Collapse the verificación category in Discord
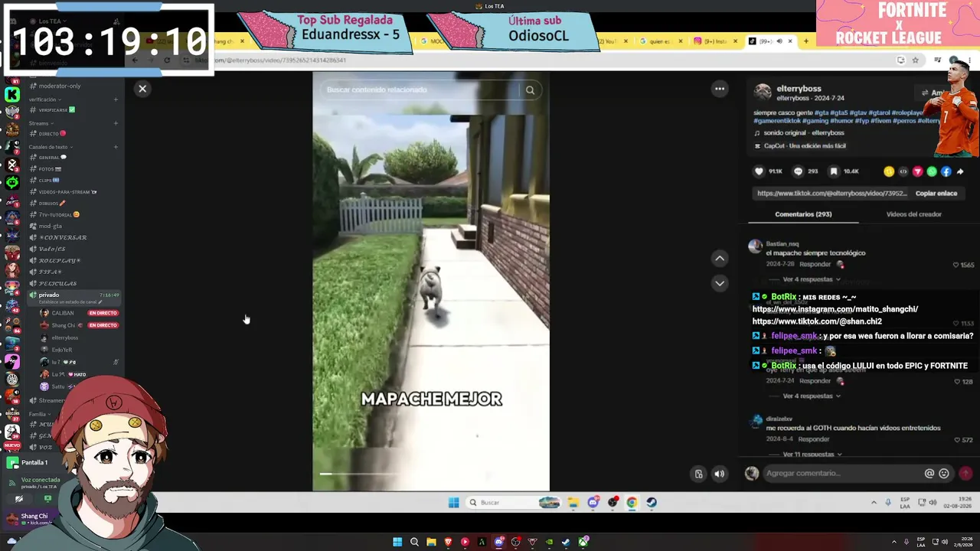This screenshot has height=551, width=980. click(44, 99)
